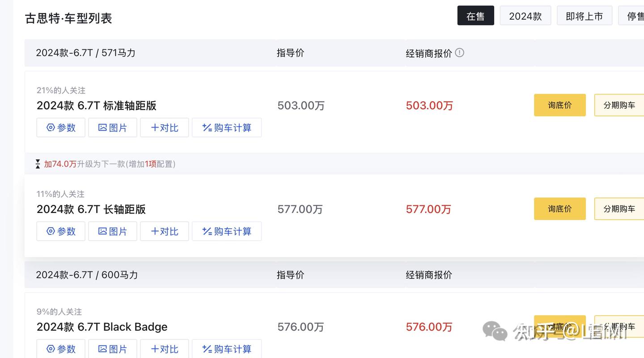The image size is (644, 358).
Task: Open 购车计算 calculator for Black Badge
Action: click(x=227, y=349)
